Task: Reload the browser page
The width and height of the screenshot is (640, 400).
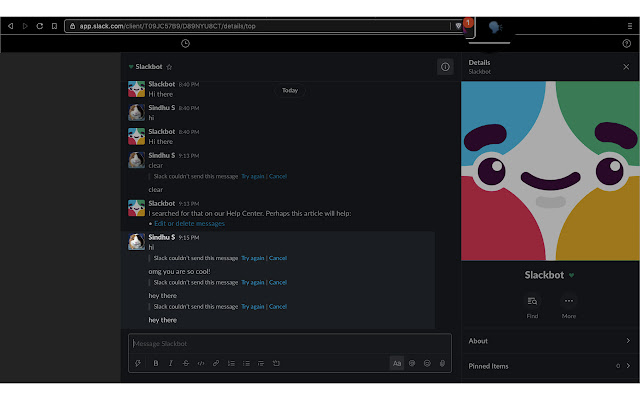Action: point(40,26)
